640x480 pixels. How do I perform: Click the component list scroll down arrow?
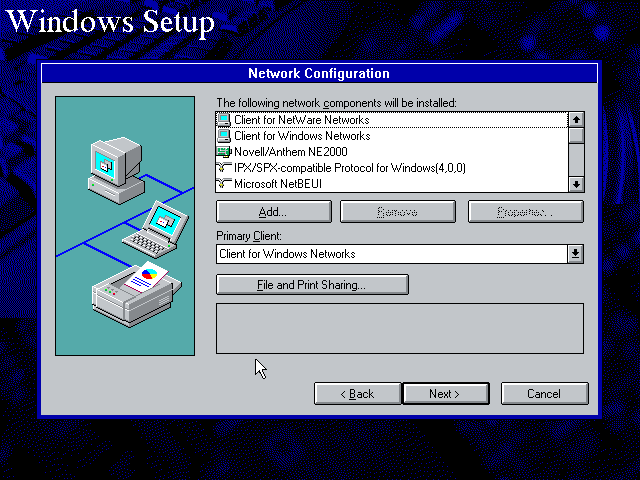[576, 184]
